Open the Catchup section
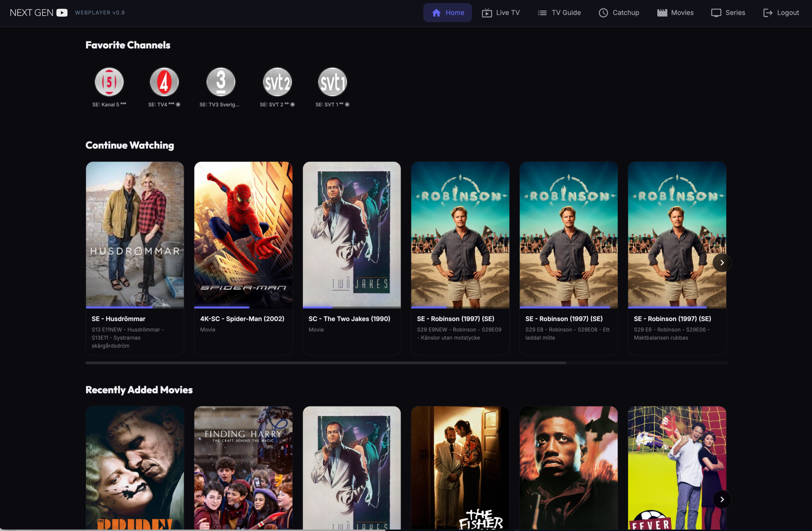 (x=619, y=13)
